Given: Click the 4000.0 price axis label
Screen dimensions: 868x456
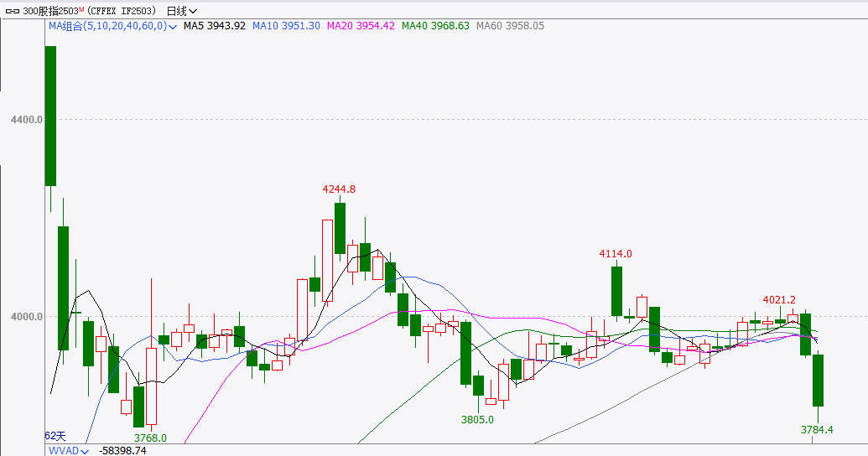Looking at the screenshot, I should click(27, 317).
